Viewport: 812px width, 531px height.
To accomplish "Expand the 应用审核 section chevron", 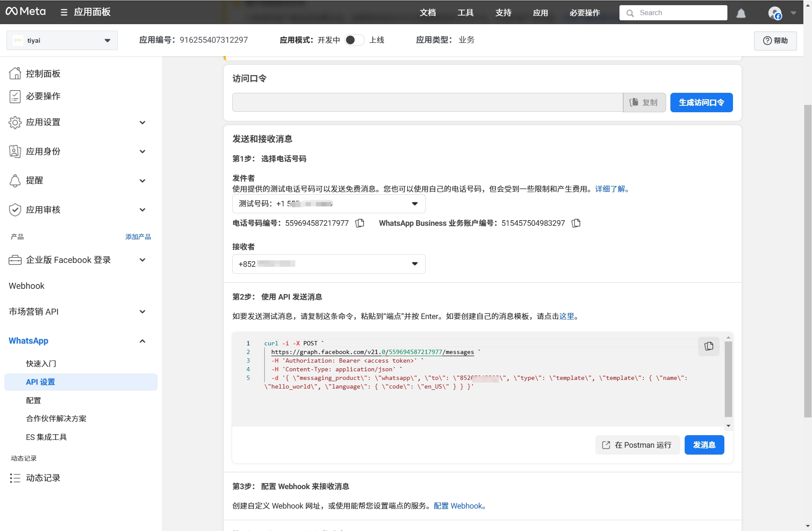I will coord(142,210).
